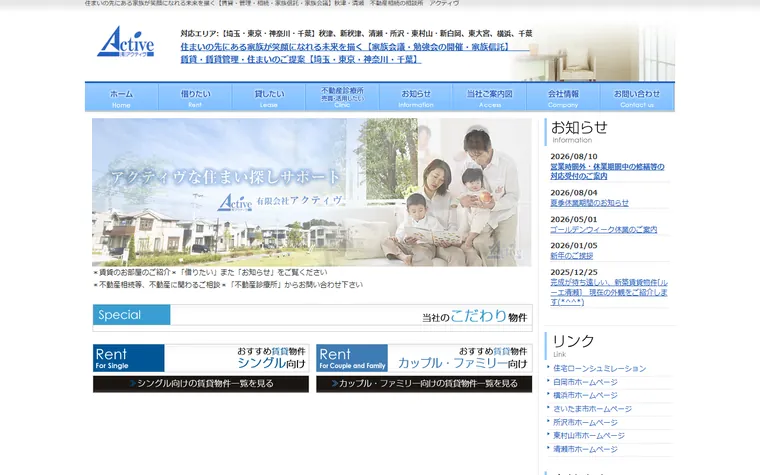
Task: Click the Rent For Single banner
Action: pos(201,358)
